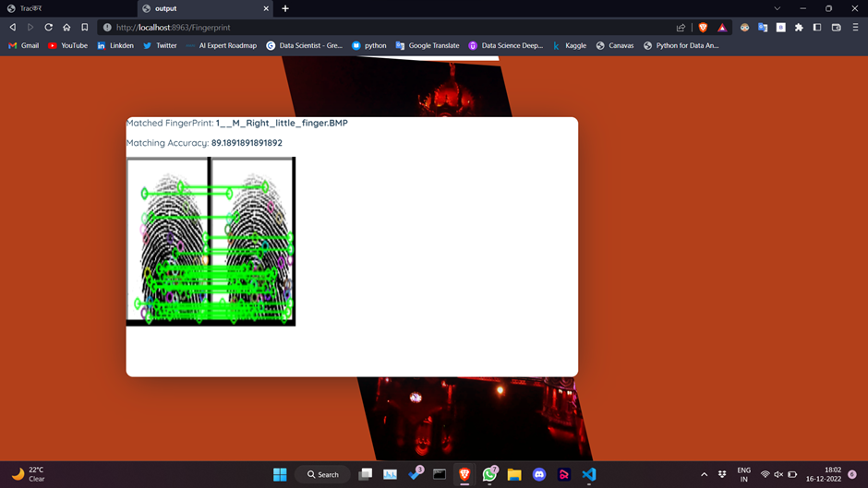Select the matching accuracy value 89.189

point(247,143)
